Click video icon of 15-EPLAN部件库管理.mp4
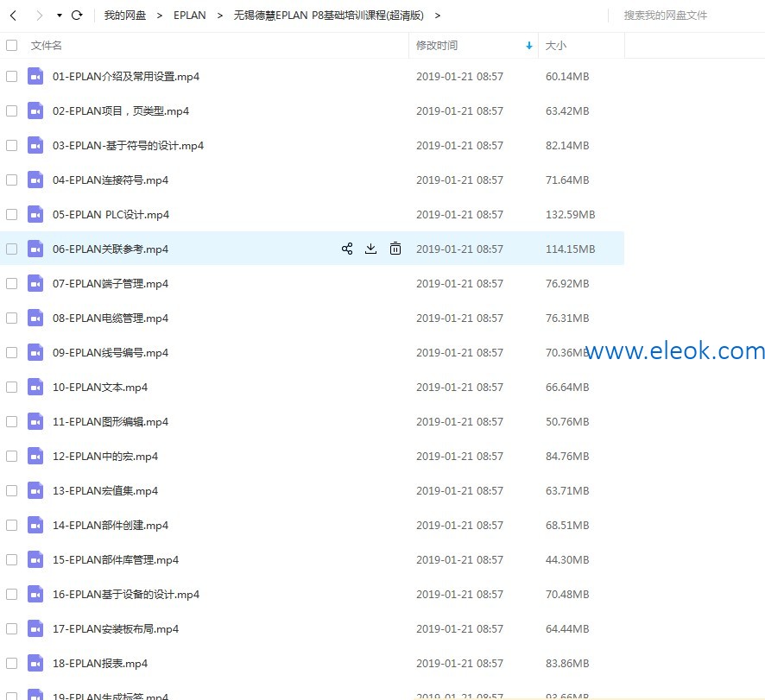 pyautogui.click(x=35, y=560)
